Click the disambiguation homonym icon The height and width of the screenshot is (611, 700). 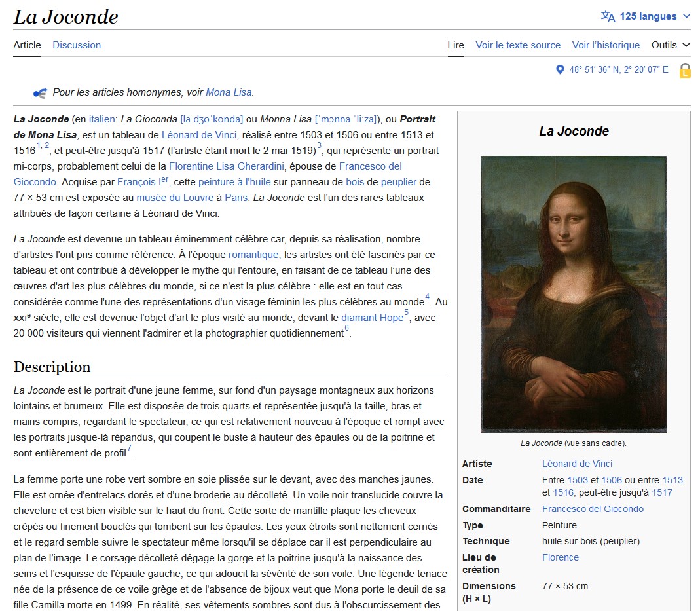click(40, 93)
